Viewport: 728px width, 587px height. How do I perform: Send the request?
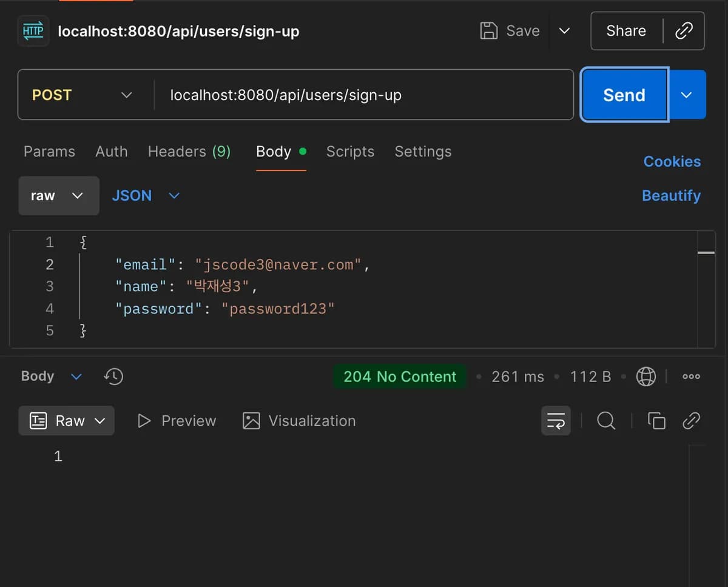pyautogui.click(x=624, y=95)
